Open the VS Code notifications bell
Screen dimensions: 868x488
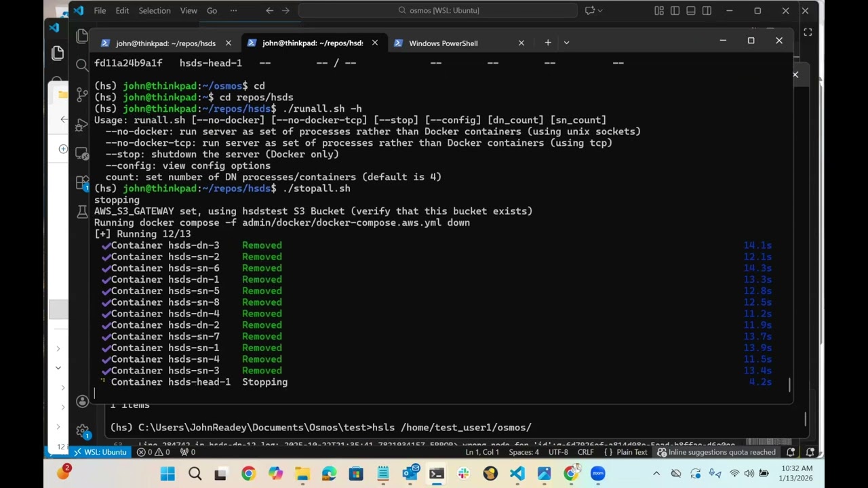(x=791, y=452)
